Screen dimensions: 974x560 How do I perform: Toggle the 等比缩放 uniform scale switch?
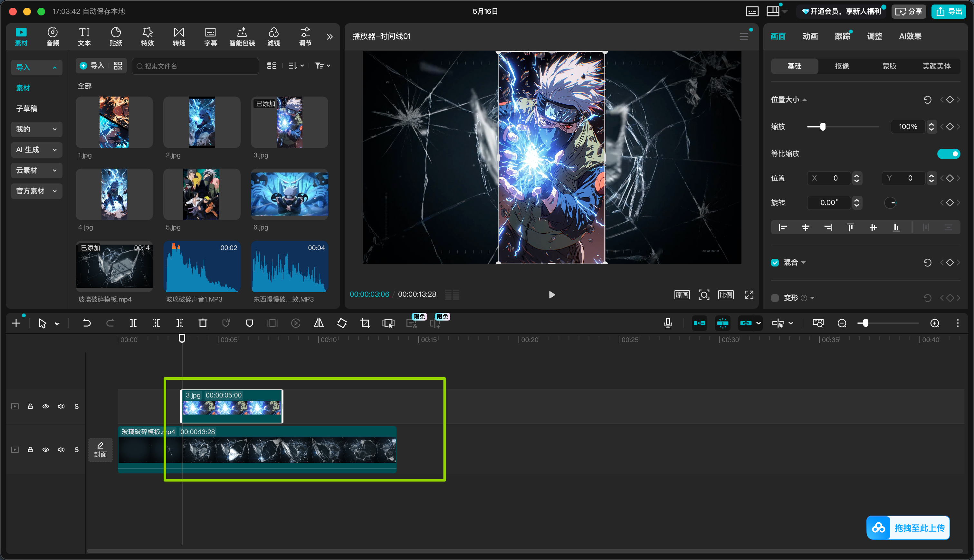click(948, 154)
